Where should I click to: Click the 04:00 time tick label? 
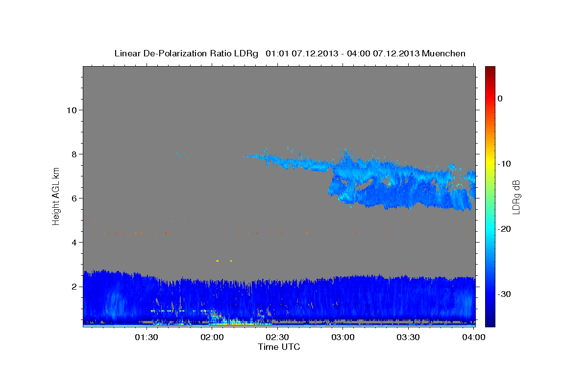(473, 338)
